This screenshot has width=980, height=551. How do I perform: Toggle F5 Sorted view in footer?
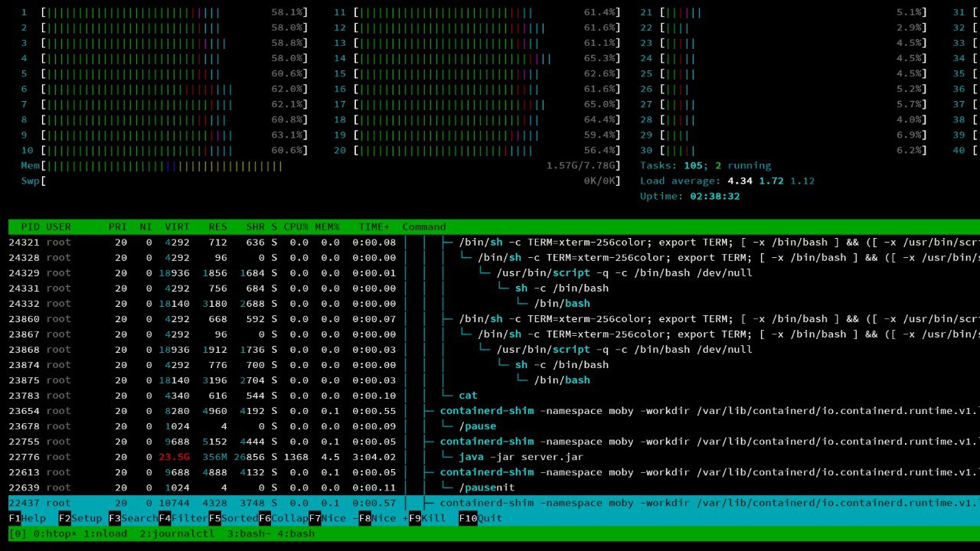(x=234, y=518)
